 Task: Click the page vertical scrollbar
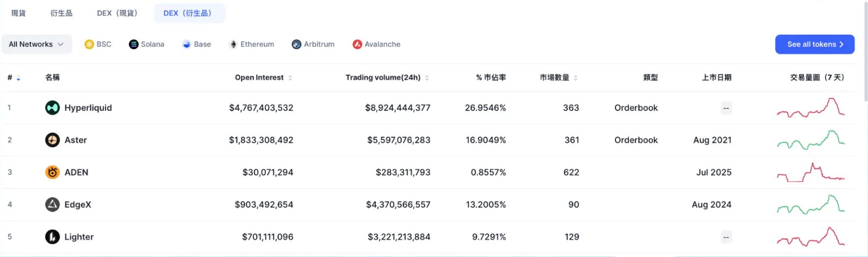[x=866, y=52]
